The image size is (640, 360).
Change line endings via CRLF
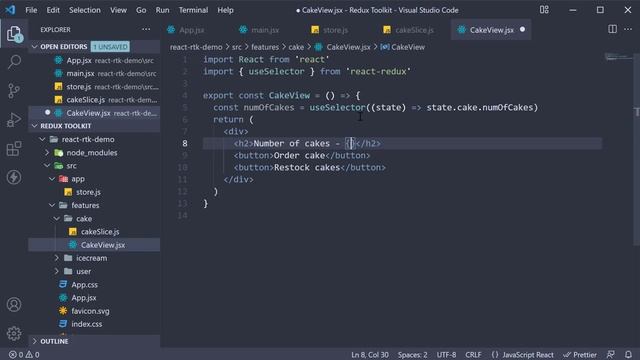tap(473, 355)
